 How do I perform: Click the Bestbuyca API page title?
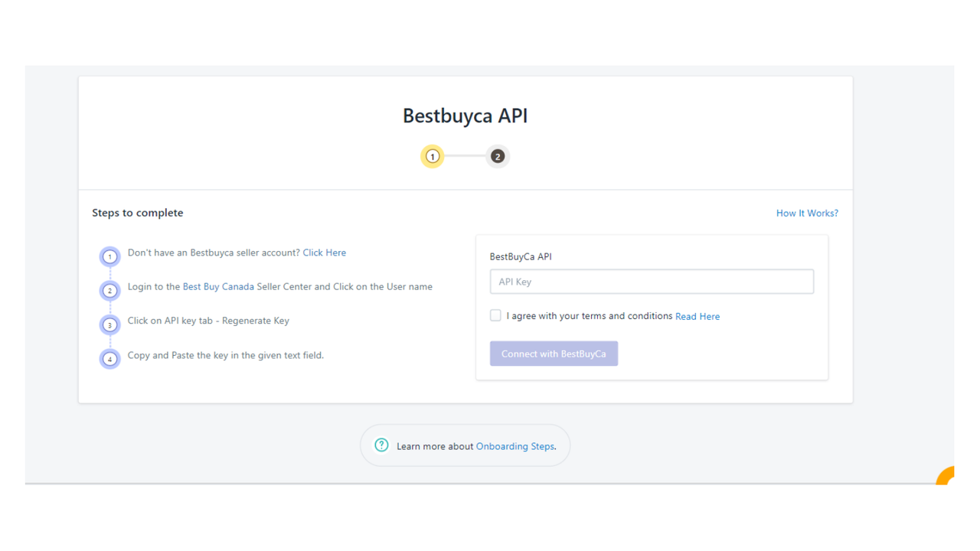[465, 116]
